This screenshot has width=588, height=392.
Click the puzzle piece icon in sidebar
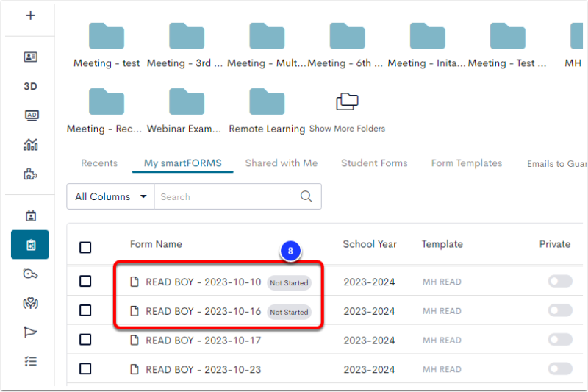click(30, 174)
